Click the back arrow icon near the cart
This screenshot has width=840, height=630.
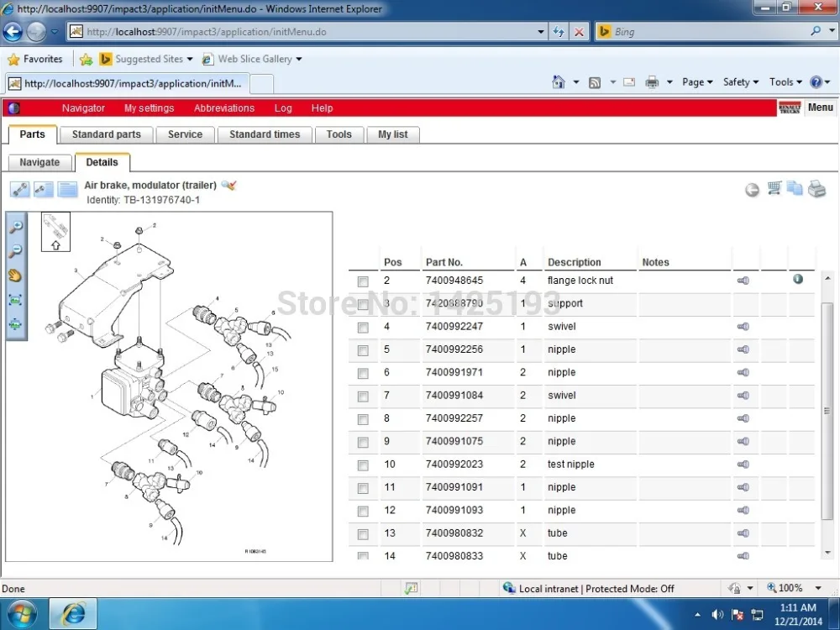click(x=752, y=189)
